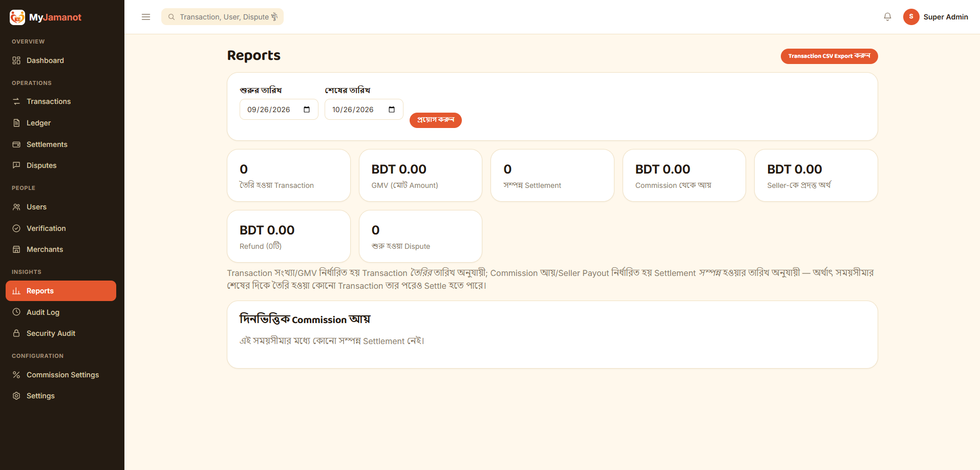
Task: Toggle the sidebar hamburger menu
Action: [146, 17]
